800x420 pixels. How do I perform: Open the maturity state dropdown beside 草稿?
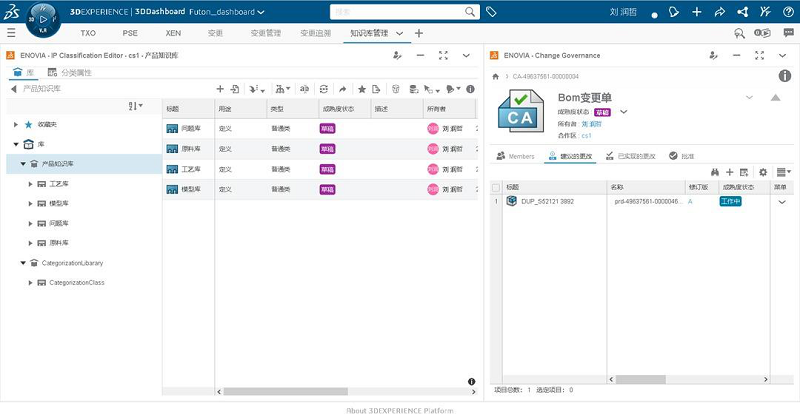coord(624,112)
